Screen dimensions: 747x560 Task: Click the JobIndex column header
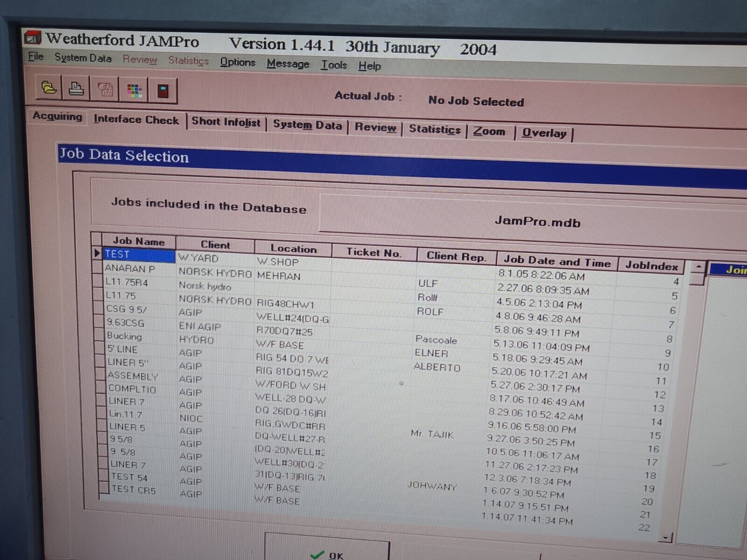[651, 266]
